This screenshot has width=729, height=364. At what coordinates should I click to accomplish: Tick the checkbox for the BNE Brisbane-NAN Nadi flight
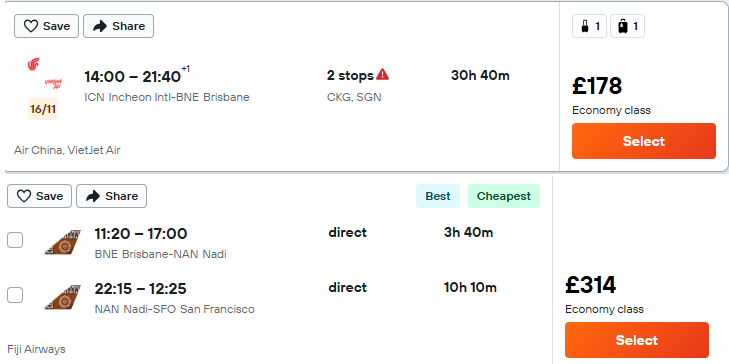15,240
